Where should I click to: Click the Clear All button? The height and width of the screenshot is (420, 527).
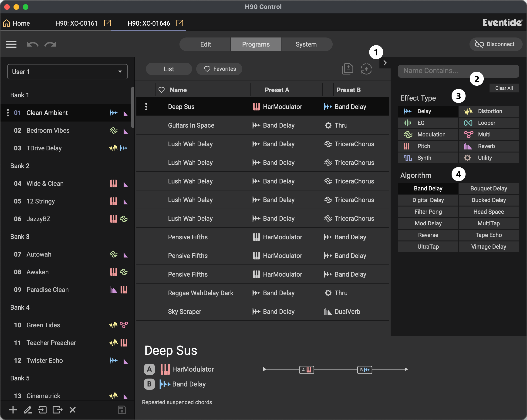click(x=504, y=88)
